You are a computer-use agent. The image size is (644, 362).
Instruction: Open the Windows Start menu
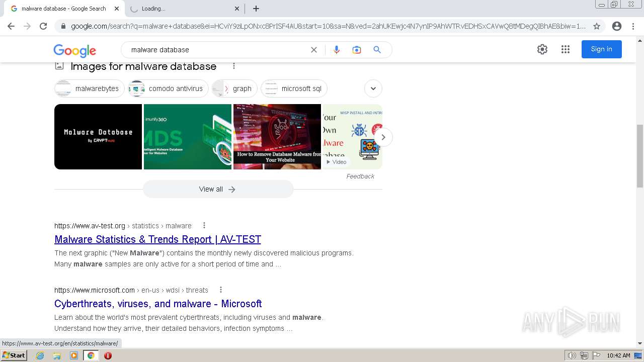[14, 355]
